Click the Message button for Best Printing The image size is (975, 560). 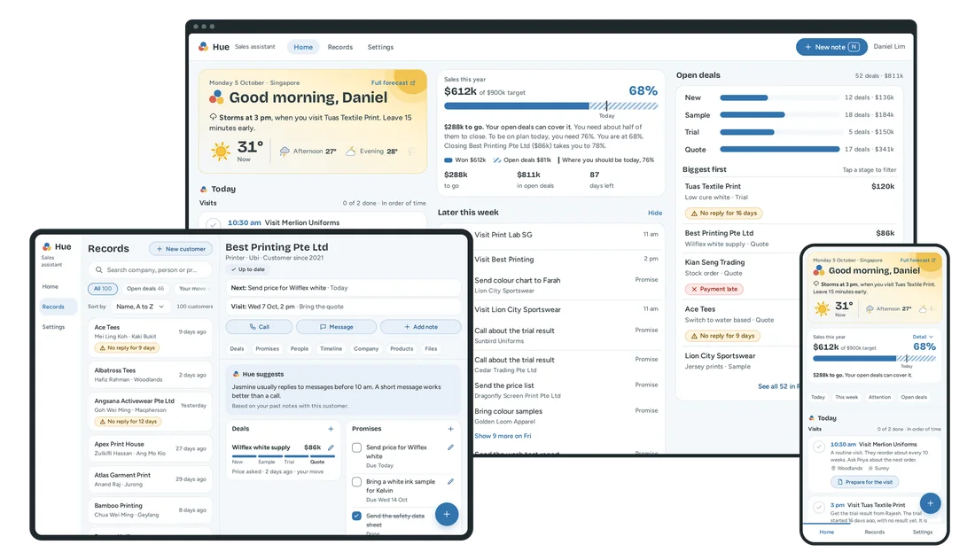[336, 327]
